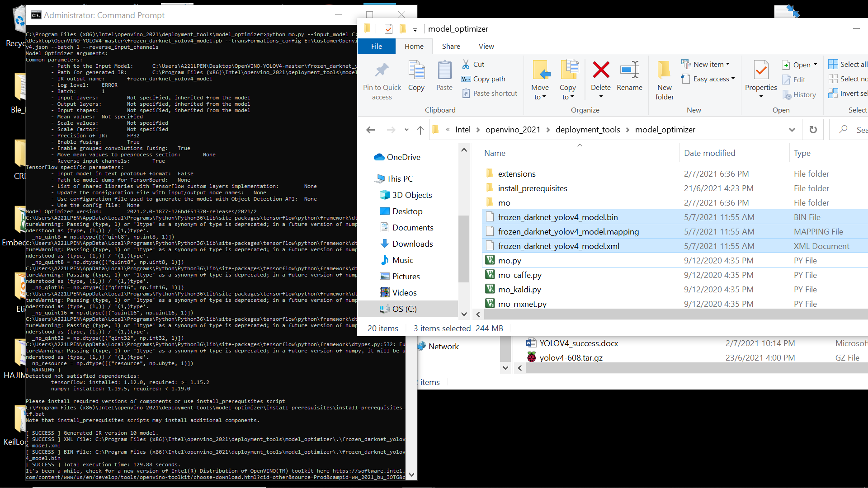Click the Command Prompt scrollbar

coord(412,407)
